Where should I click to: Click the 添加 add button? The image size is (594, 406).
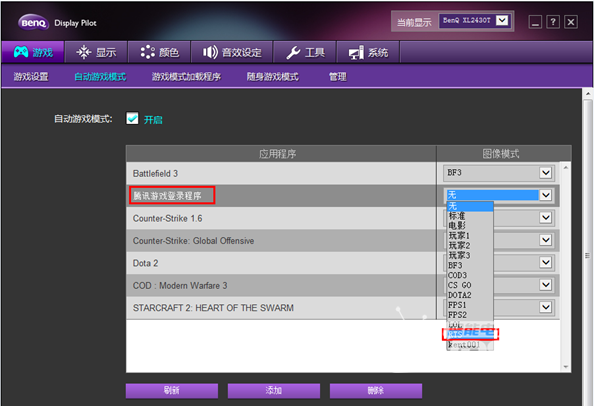click(x=274, y=390)
